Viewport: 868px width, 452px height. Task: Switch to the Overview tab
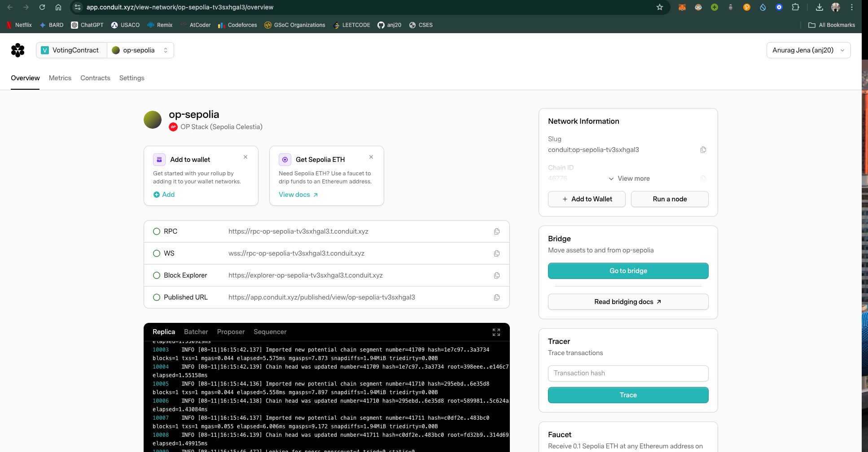tap(25, 78)
